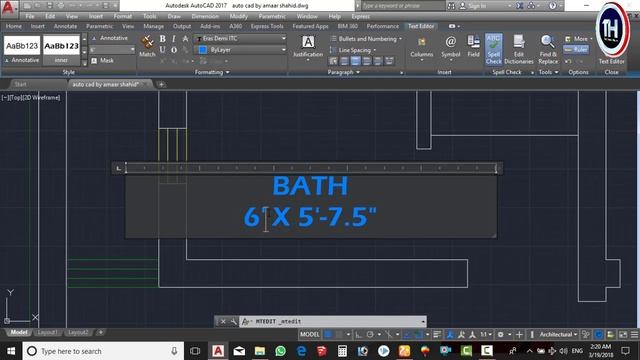Image resolution: width=640 pixels, height=360 pixels.
Task: Click the Mask background button
Action: pos(102,60)
